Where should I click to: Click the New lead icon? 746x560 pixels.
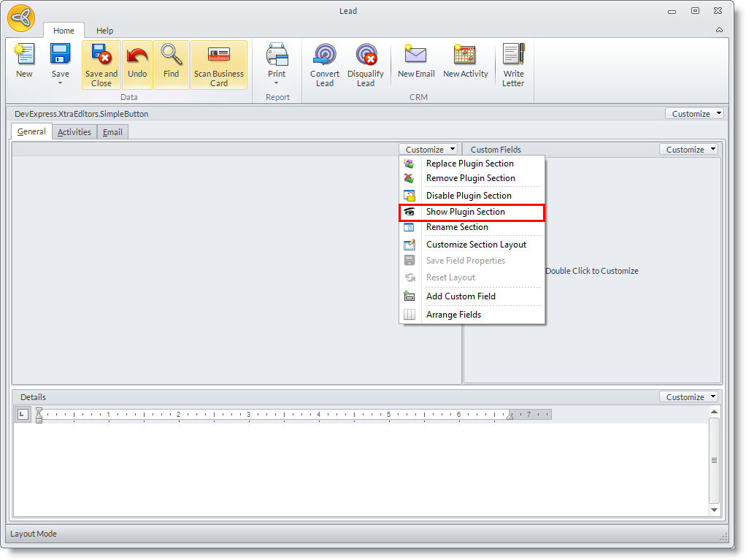(x=24, y=56)
